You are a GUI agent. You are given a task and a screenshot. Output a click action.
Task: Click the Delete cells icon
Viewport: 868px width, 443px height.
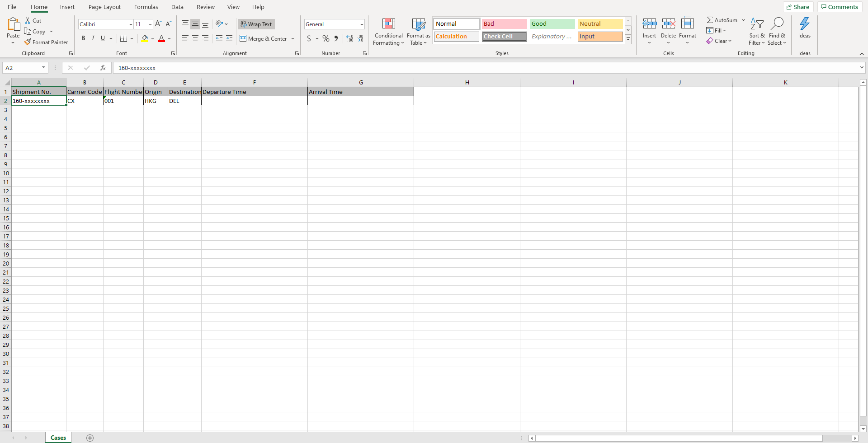669,23
